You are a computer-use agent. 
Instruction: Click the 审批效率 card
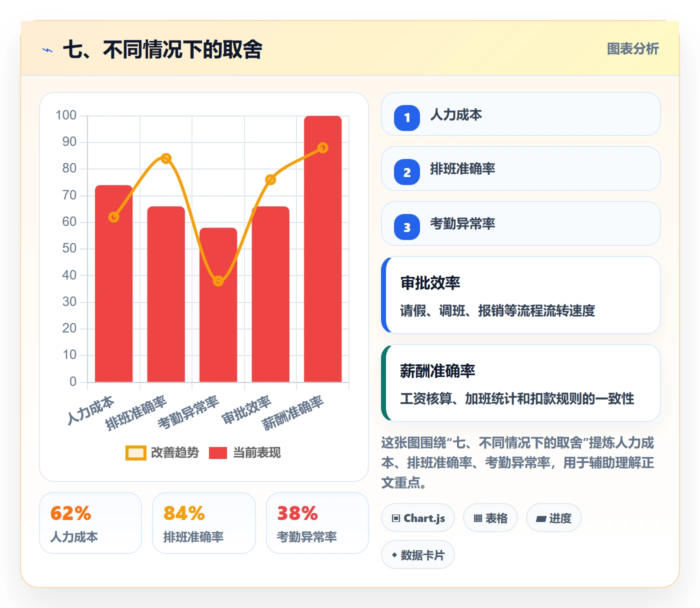521,295
